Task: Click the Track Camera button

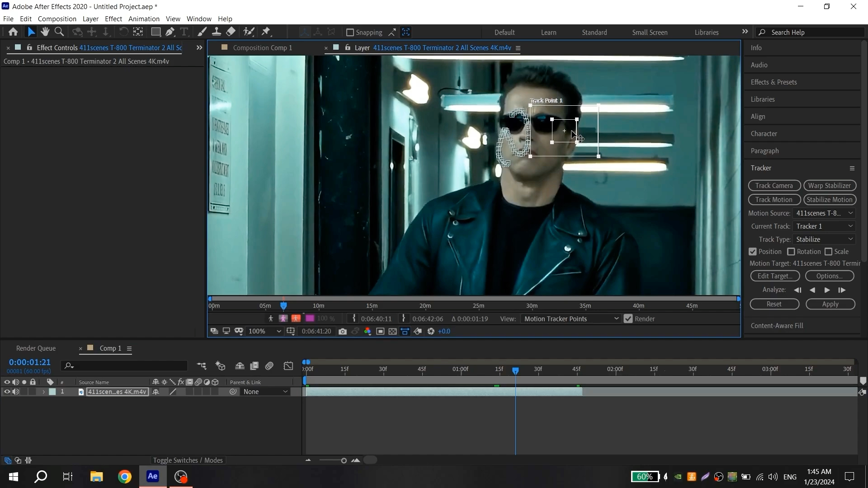Action: tap(774, 186)
